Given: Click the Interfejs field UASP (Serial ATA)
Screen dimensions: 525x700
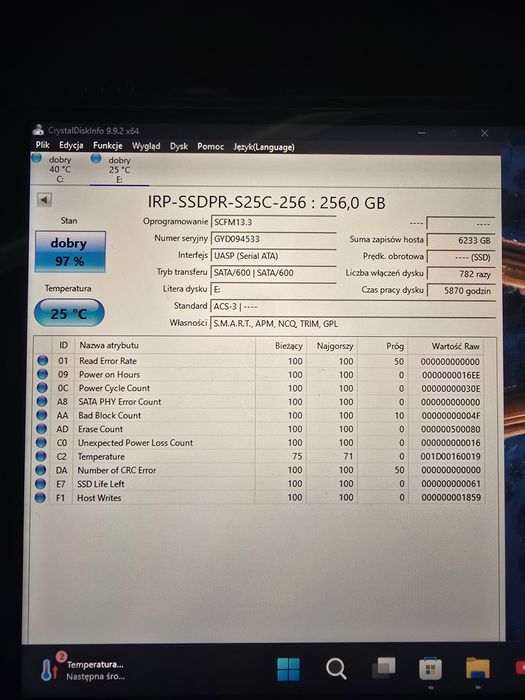Looking at the screenshot, I should (273, 256).
